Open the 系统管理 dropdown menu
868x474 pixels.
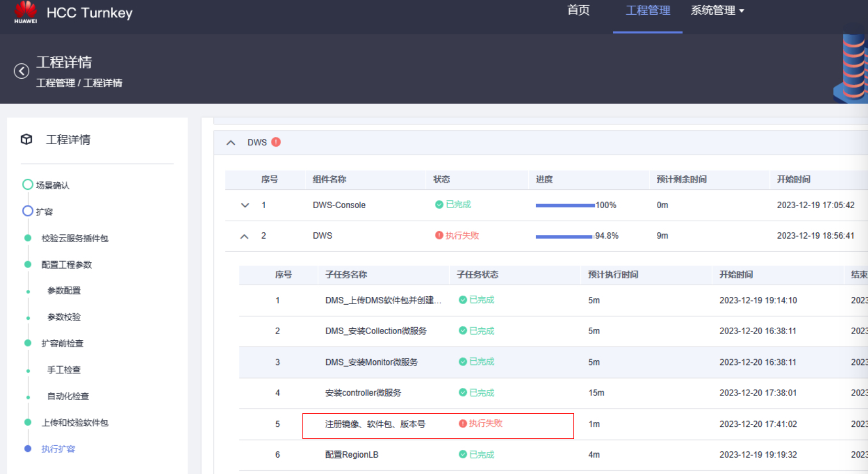click(x=717, y=10)
